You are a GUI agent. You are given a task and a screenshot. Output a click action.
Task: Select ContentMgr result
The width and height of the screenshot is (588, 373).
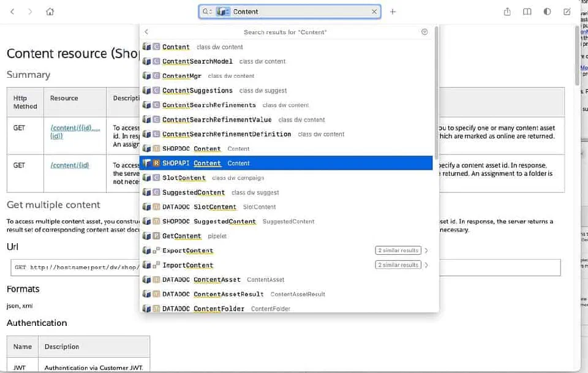coord(286,76)
